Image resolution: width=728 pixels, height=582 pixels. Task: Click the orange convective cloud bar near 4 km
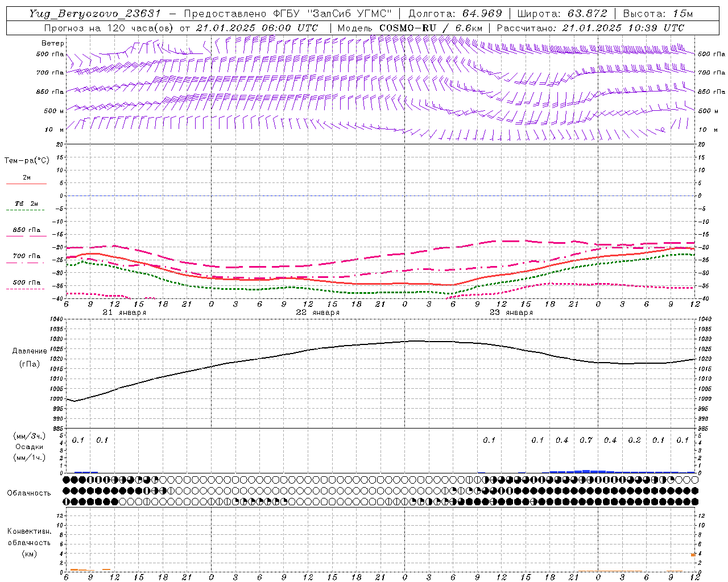(693, 554)
